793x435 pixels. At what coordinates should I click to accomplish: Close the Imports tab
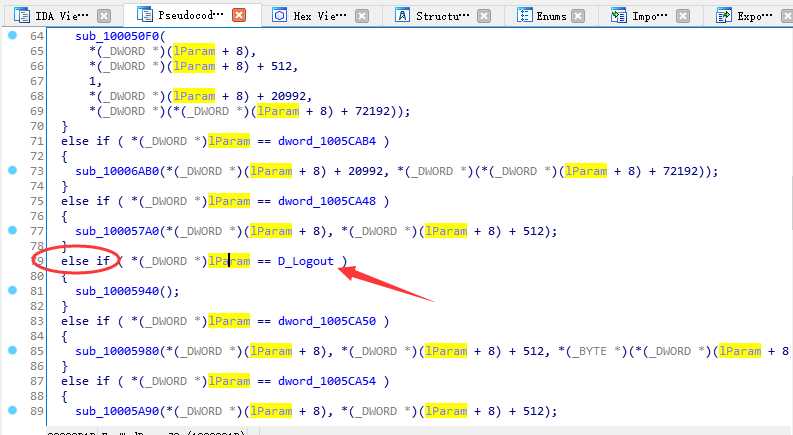[683, 16]
